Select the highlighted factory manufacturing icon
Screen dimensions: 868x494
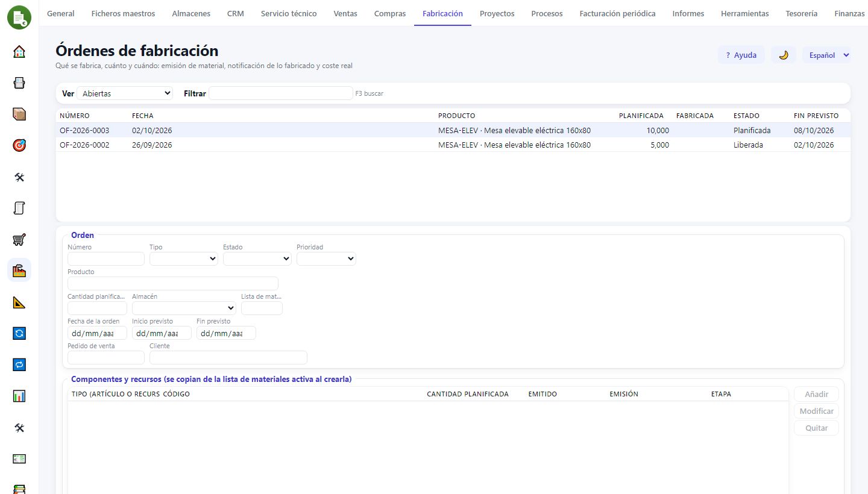point(19,270)
